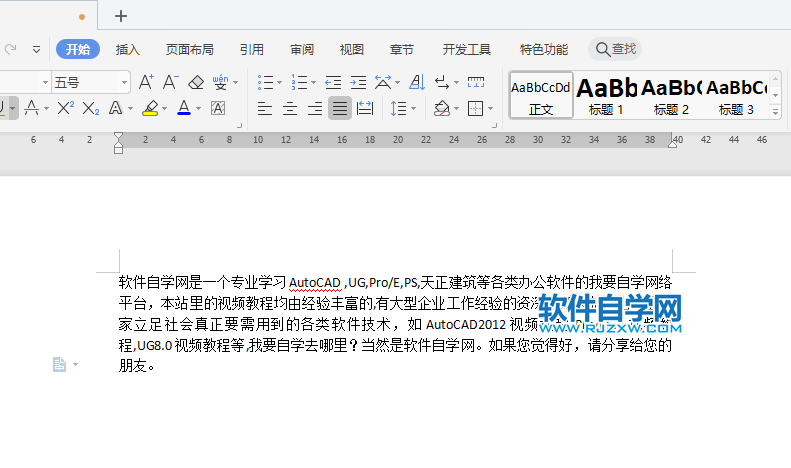Align text left

265,108
